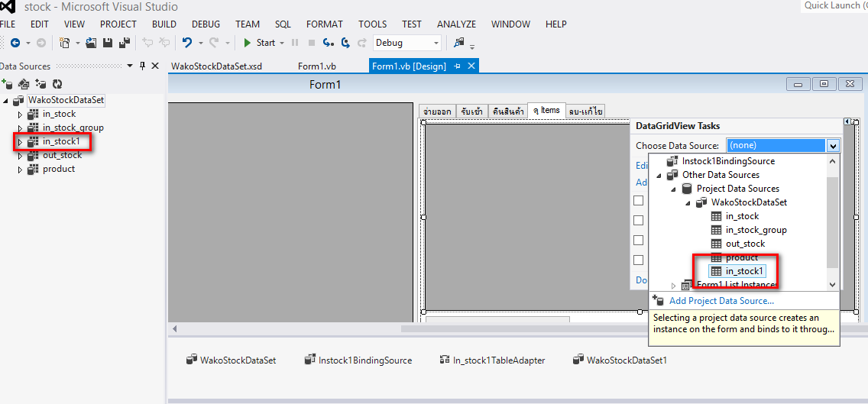This screenshot has height=404, width=868.
Task: Click the Stop Debugging square icon
Action: 312,43
